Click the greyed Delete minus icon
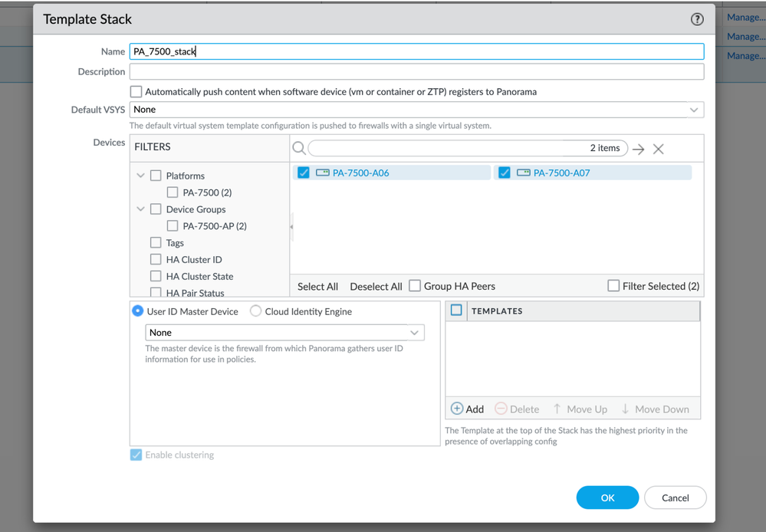This screenshot has width=766, height=532. coord(501,409)
